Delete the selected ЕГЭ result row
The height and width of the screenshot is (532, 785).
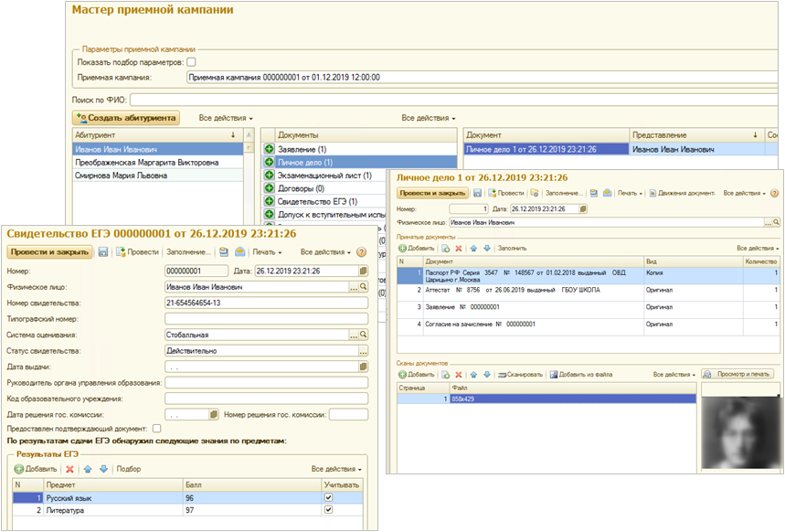[70, 469]
